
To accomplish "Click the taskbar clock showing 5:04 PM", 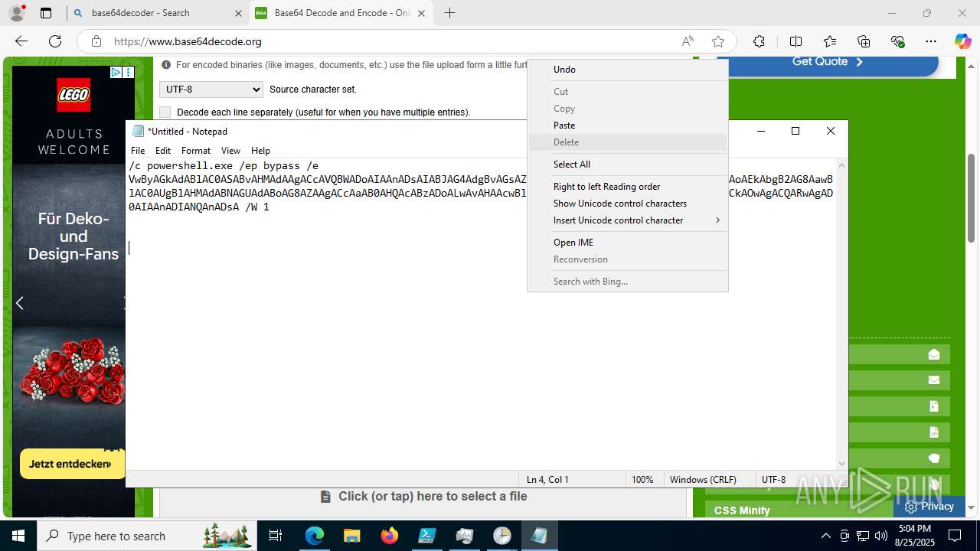I will [914, 536].
